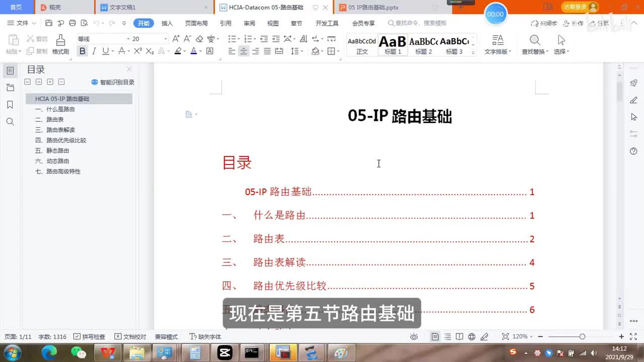644x362 pixels.
Task: Click the 四、路由优先级比较 TOC link
Action: point(378,286)
